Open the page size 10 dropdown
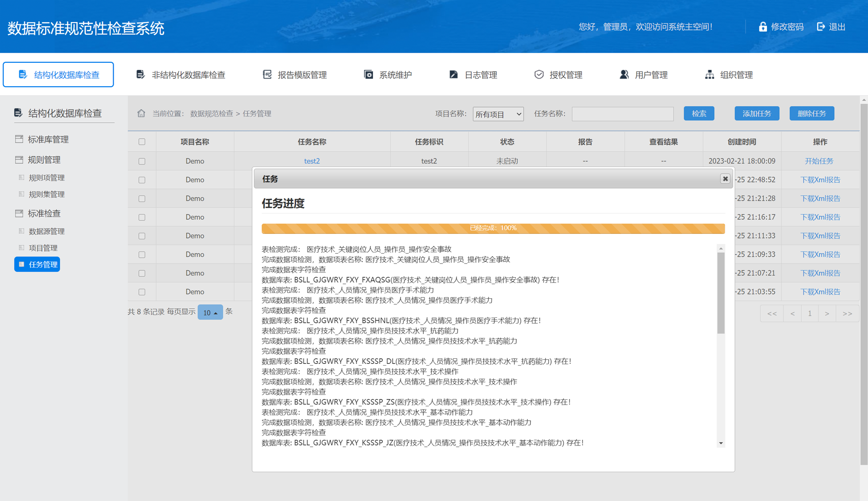The height and width of the screenshot is (501, 868). (210, 312)
